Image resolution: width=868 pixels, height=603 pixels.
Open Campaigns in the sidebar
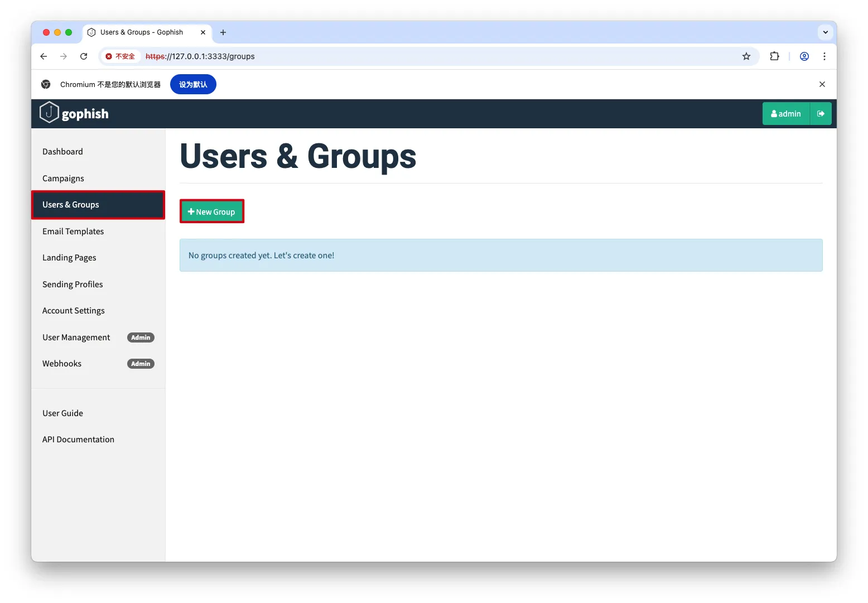click(63, 179)
